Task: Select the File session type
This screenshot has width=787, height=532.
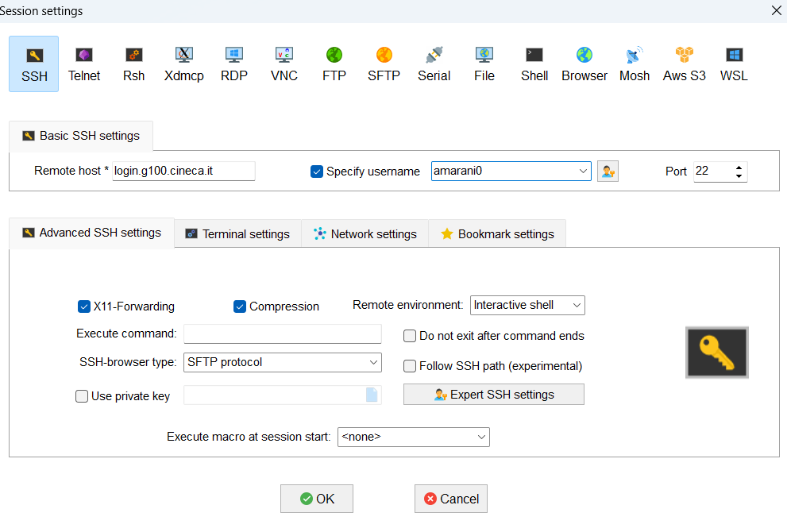Action: click(484, 64)
